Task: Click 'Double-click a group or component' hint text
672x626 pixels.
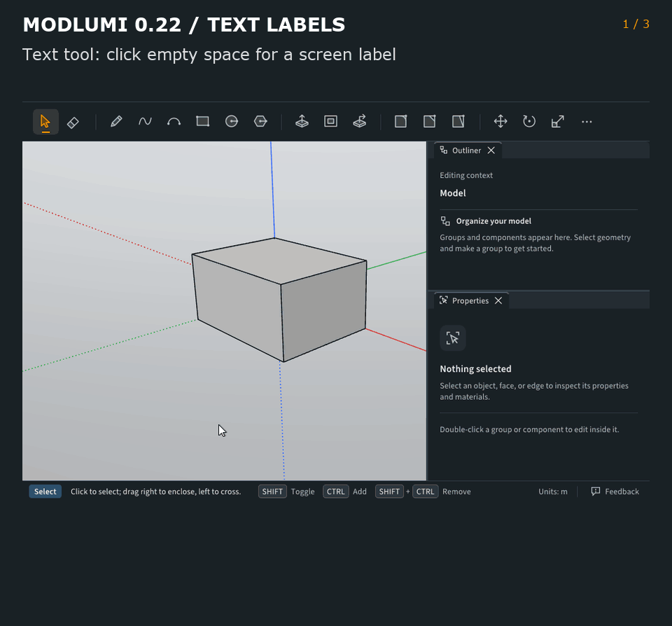Action: click(x=529, y=430)
